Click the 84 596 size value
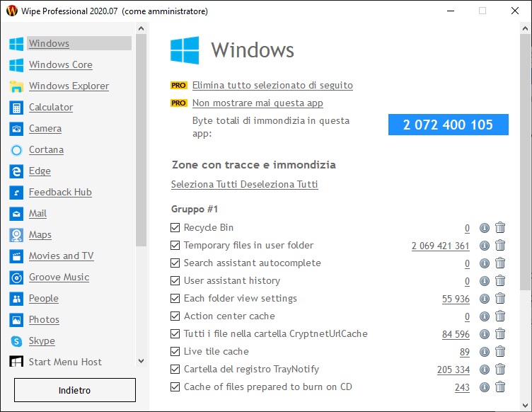Screen dimensions: 532x412 pos(456,334)
